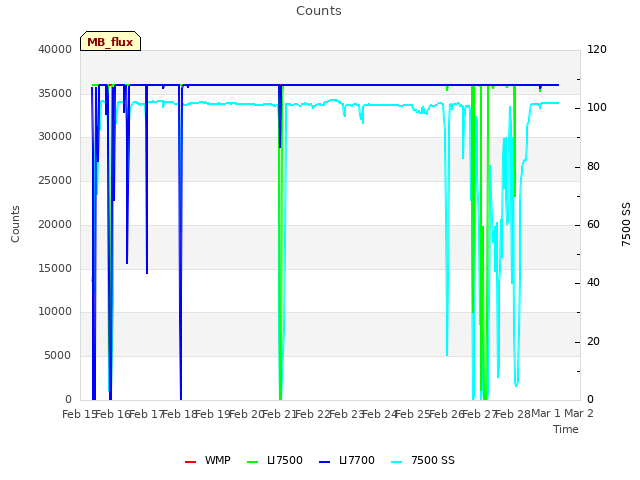Click the cyan 7500 SS legend swatch
The image size is (640, 480).
pos(397,462)
